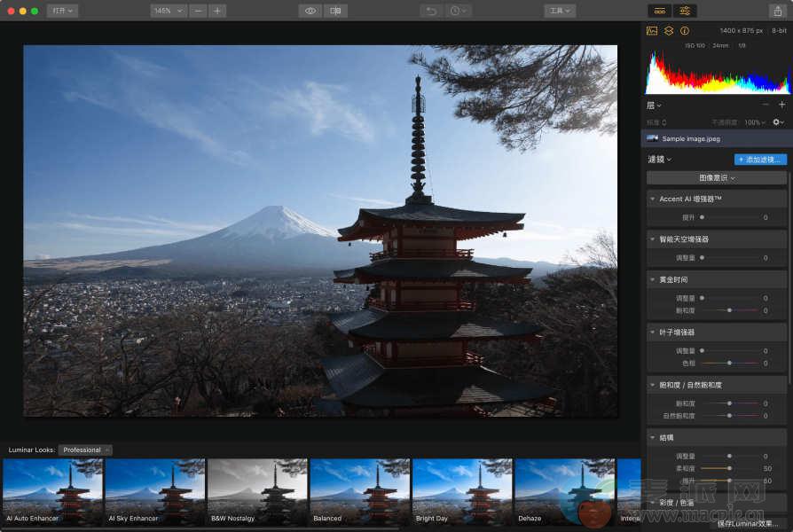
Task: Open the layer settings gear menu
Action: pos(778,122)
